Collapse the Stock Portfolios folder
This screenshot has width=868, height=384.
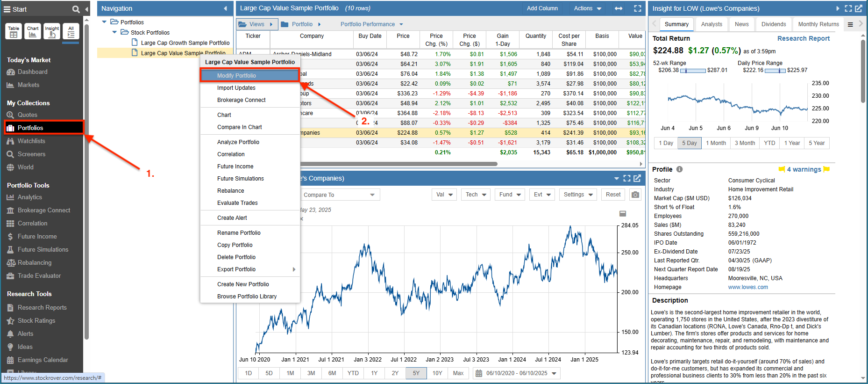(115, 32)
